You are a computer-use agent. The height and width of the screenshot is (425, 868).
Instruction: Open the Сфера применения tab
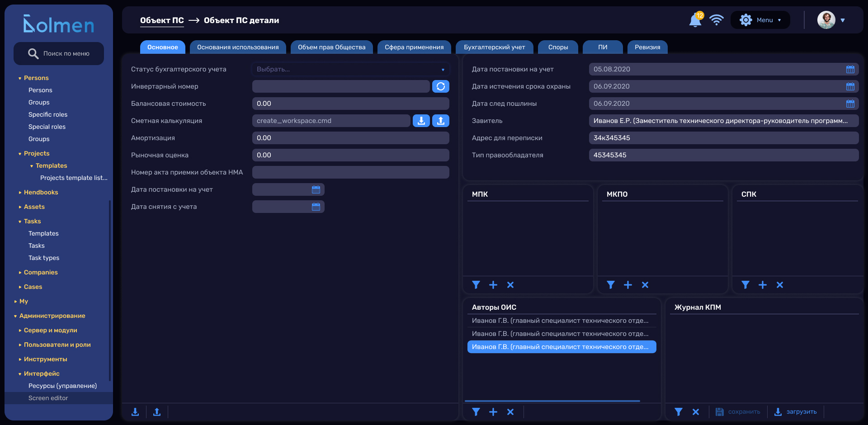414,47
